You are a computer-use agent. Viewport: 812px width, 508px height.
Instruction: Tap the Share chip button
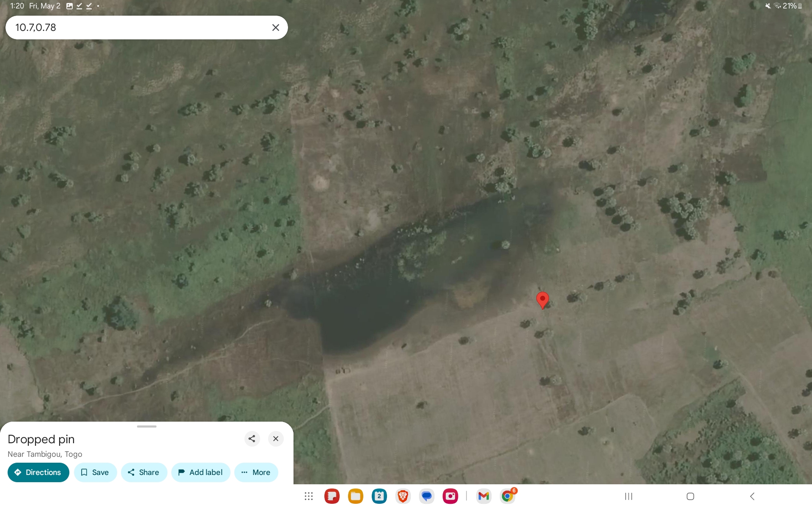(x=144, y=472)
